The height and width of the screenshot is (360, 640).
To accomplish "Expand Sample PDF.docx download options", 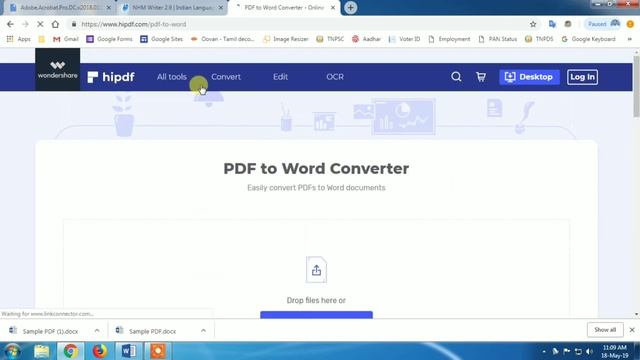I will point(203,331).
